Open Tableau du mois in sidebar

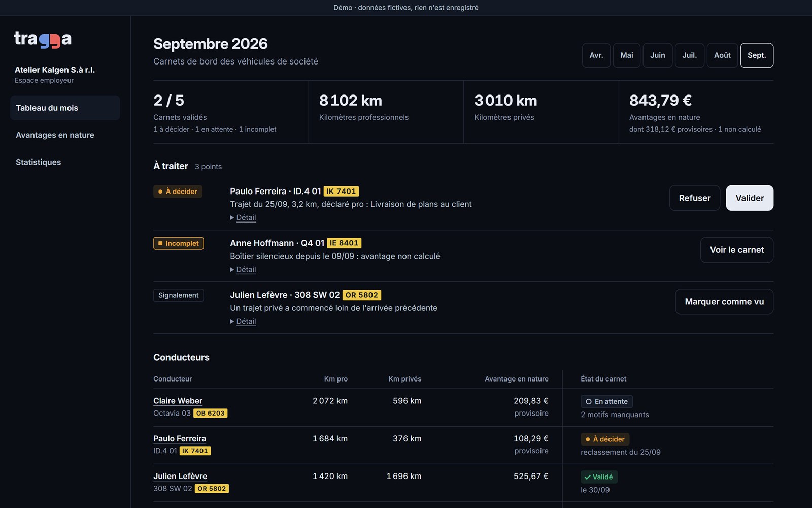click(65, 108)
